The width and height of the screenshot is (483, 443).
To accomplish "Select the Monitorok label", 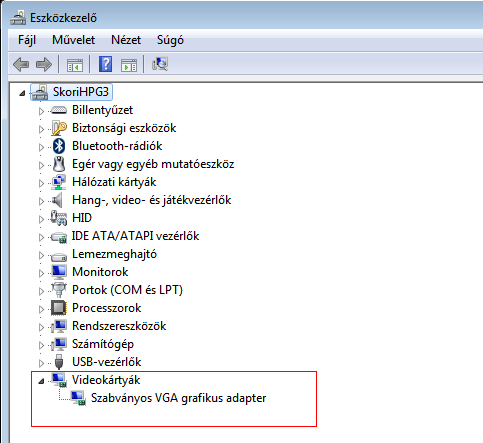I will [x=100, y=272].
